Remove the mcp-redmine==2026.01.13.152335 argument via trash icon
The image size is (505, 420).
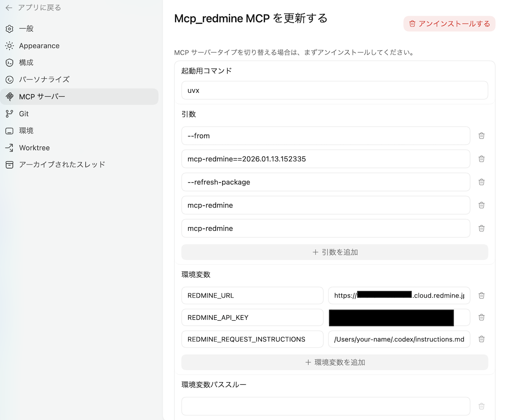[x=481, y=159]
